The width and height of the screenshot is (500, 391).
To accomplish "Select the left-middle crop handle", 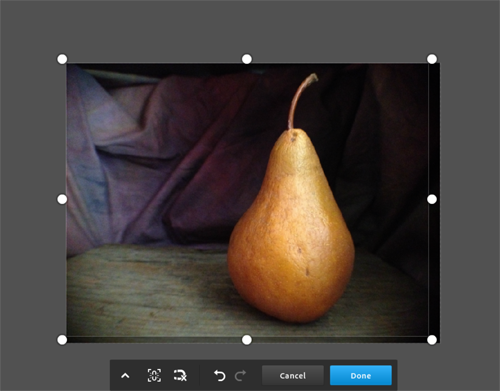I will (62, 199).
